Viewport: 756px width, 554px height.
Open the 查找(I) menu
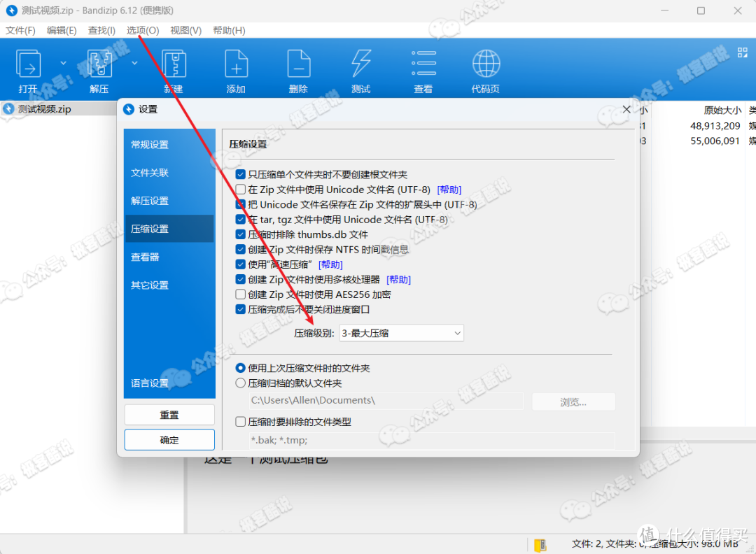coord(101,30)
